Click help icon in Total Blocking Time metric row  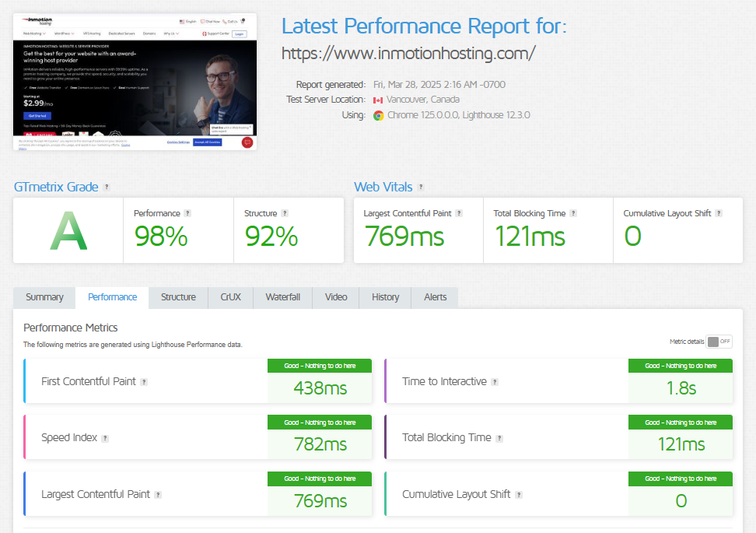pos(499,438)
